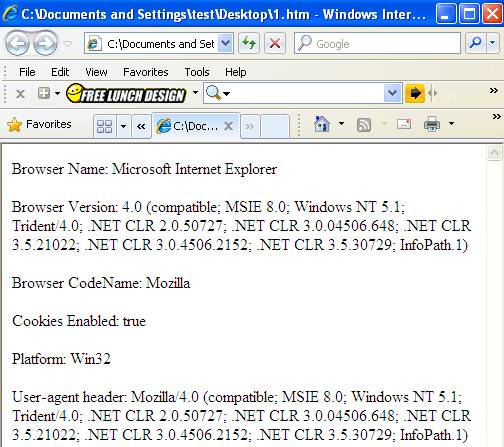This screenshot has width=504, height=447.
Task: Expand the Print options arrow
Action: click(451, 124)
